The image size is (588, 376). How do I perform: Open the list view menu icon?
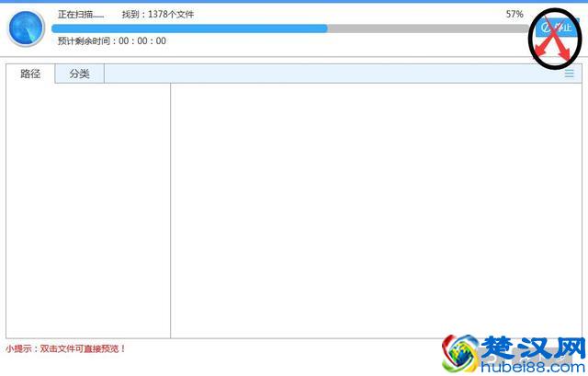click(570, 74)
